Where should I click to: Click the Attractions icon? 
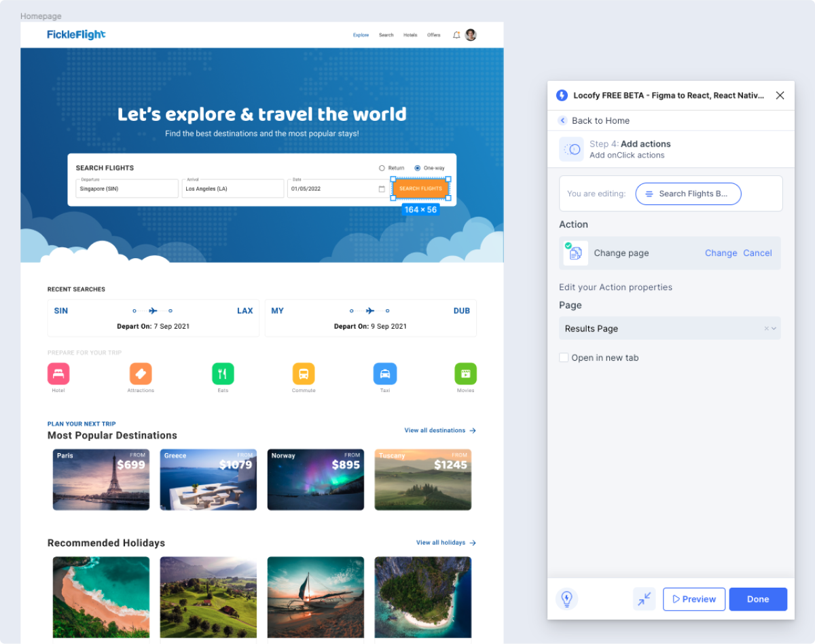click(x=141, y=373)
